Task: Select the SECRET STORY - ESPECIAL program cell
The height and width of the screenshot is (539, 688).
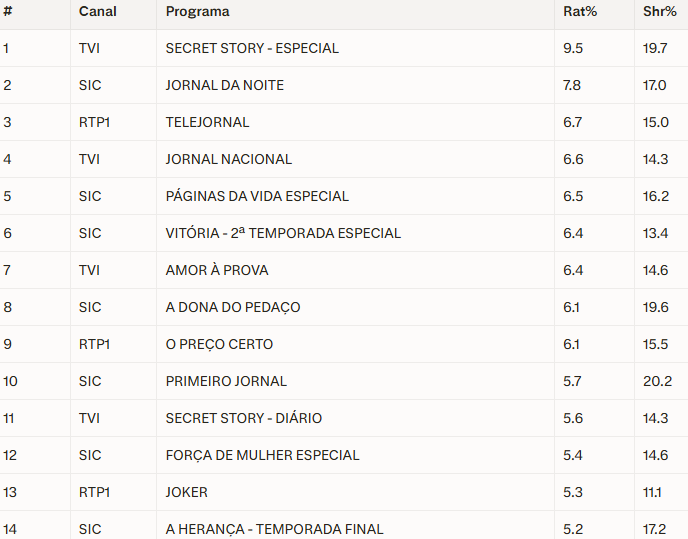Action: click(252, 48)
